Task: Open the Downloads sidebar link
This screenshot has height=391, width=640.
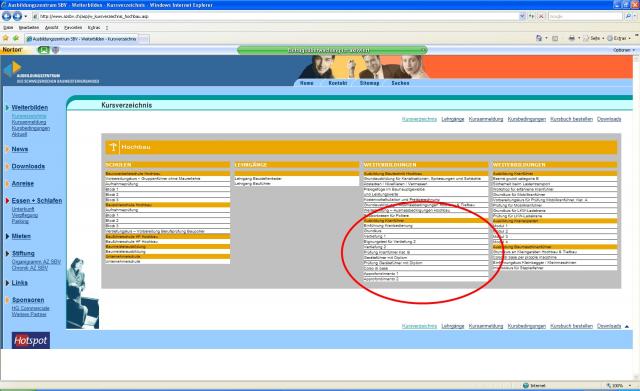Action: point(28,167)
